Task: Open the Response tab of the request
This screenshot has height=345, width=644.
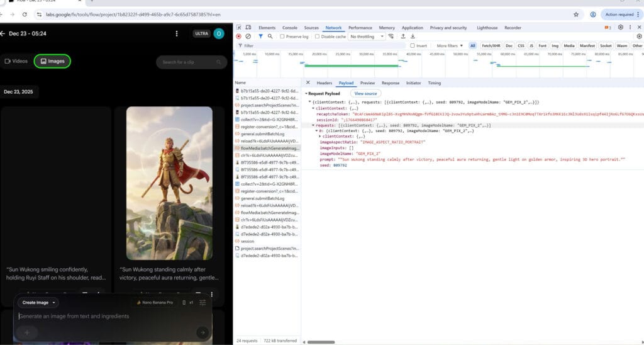Action: [x=390, y=82]
